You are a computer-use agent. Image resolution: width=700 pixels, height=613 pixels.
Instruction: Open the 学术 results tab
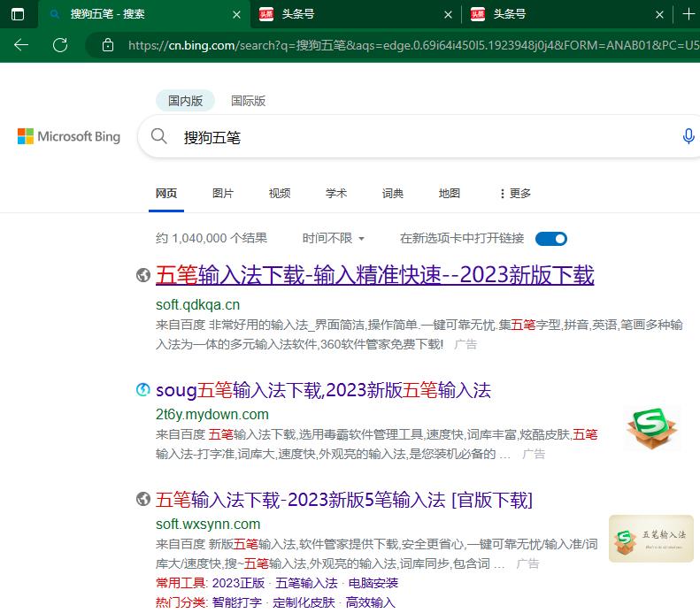[336, 194]
